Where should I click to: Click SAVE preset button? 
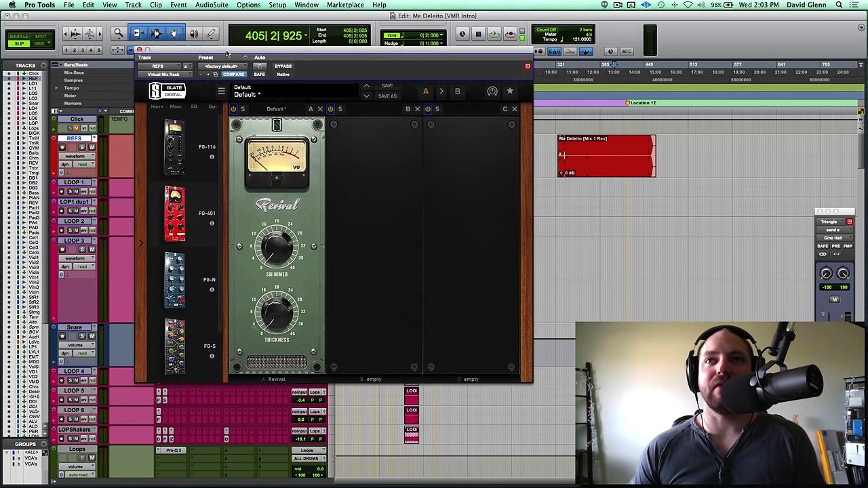pyautogui.click(x=387, y=86)
